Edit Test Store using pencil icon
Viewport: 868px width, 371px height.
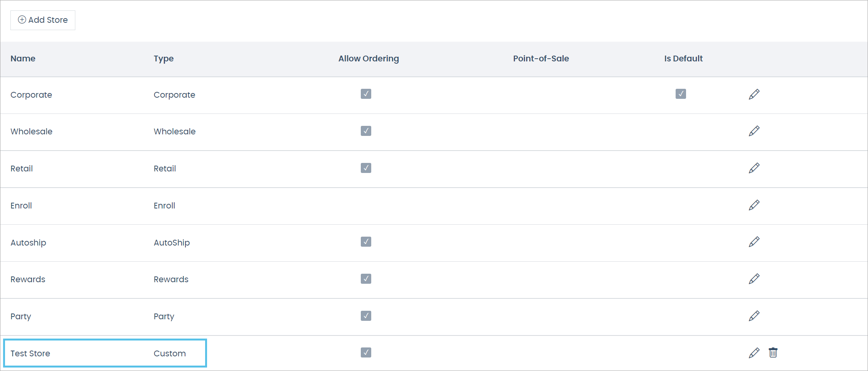[754, 353]
